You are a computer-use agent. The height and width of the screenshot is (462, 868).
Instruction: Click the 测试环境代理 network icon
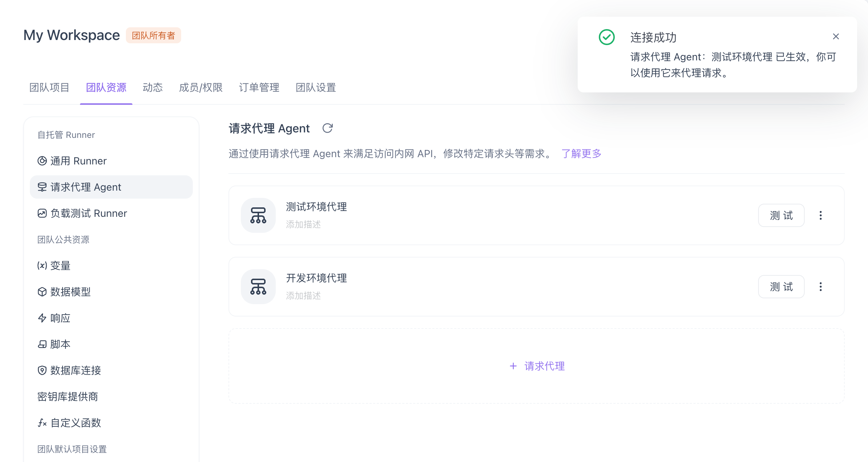[x=258, y=215]
